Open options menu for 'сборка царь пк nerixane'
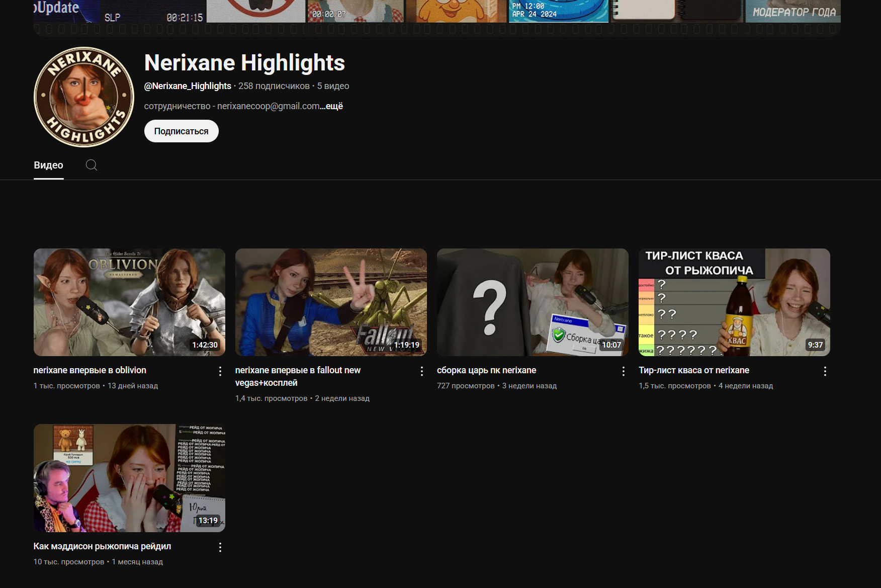The image size is (881, 588). (624, 371)
